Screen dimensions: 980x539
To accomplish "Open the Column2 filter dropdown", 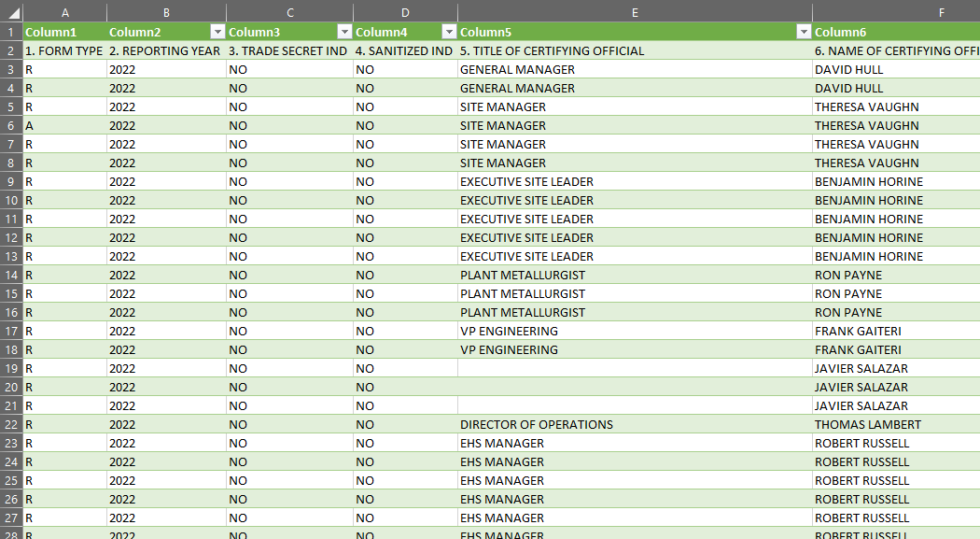I will 217,31.
